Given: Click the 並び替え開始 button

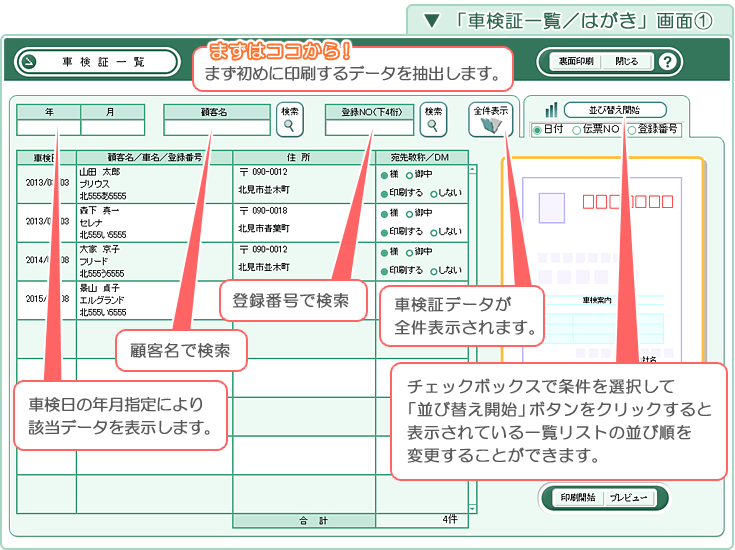Looking at the screenshot, I should click(615, 110).
